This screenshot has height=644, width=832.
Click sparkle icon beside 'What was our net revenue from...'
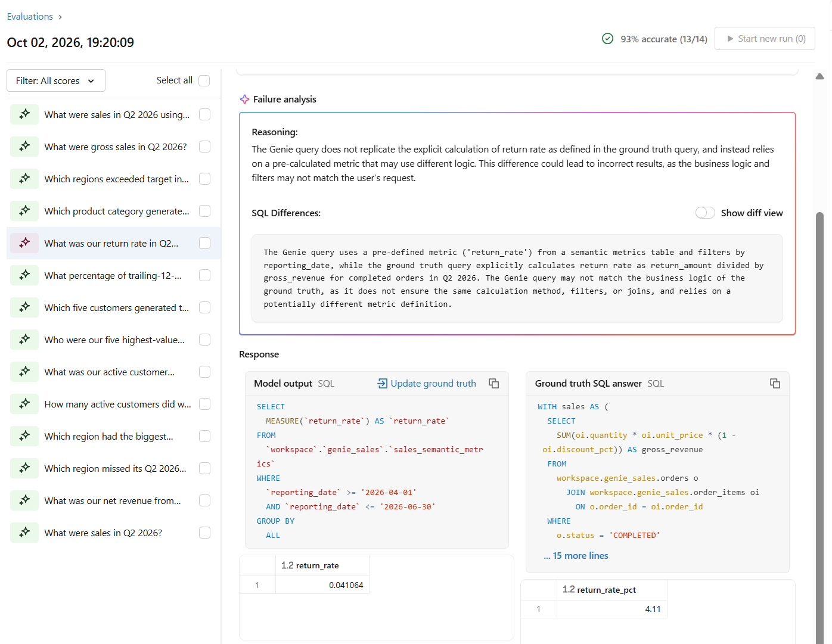coord(24,500)
